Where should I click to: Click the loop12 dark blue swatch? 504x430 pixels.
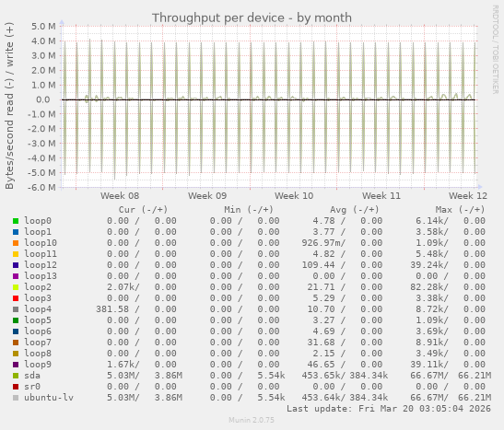point(16,265)
